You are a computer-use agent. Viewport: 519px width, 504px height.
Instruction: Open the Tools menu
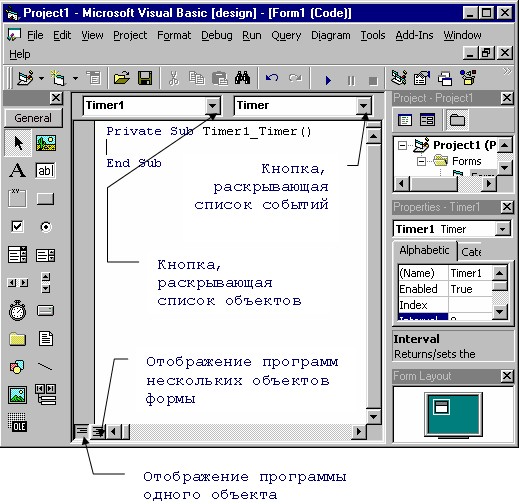pos(373,35)
